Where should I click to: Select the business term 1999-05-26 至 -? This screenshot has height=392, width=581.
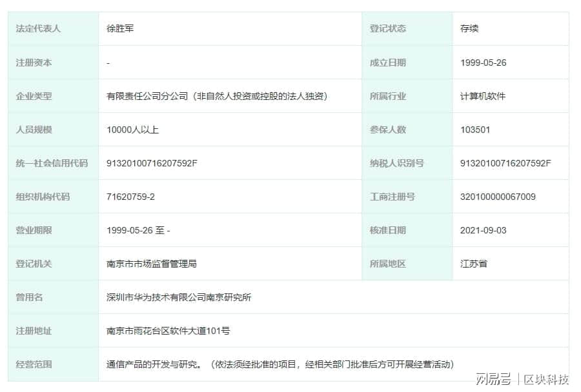[138, 230]
